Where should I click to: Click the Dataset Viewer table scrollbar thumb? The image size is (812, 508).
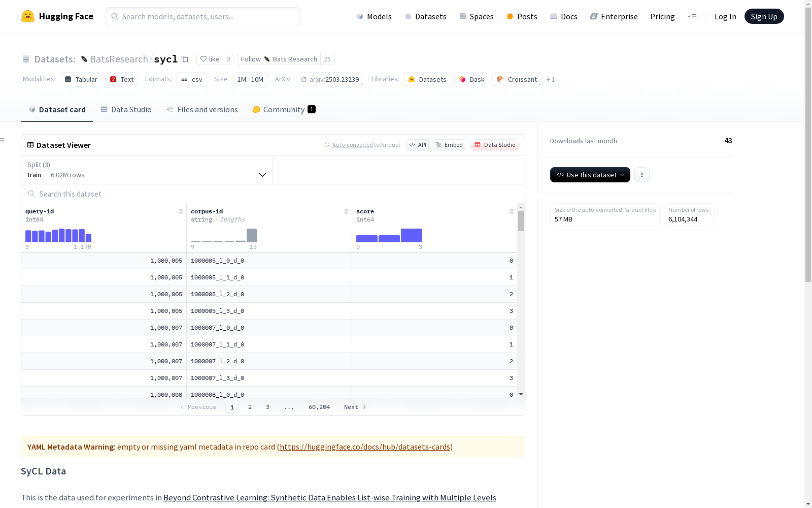click(521, 221)
